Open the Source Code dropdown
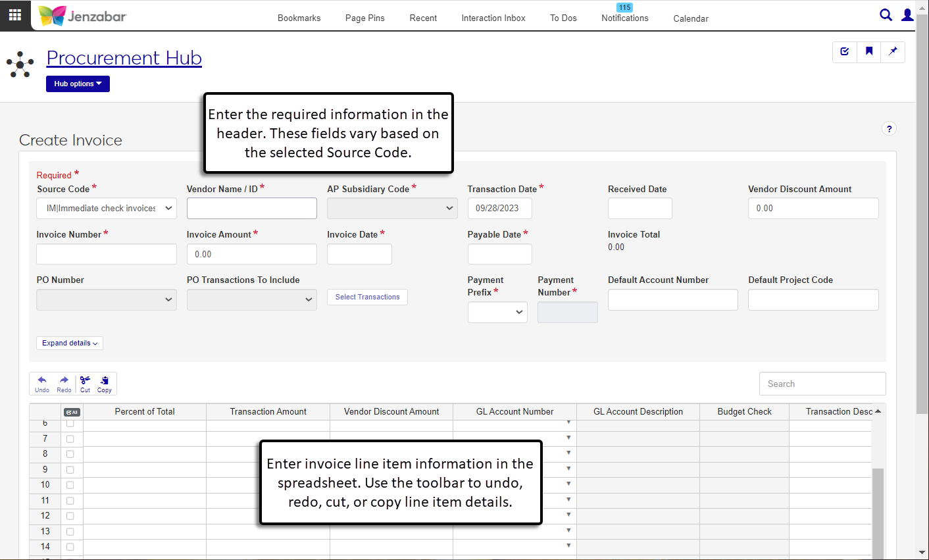Screen dimensions: 929x560 pyautogui.click(x=107, y=208)
